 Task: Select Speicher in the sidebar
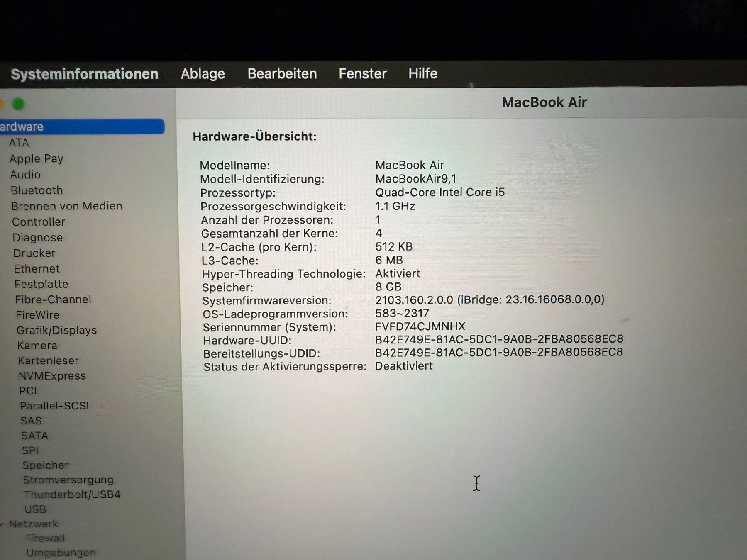pyautogui.click(x=46, y=465)
